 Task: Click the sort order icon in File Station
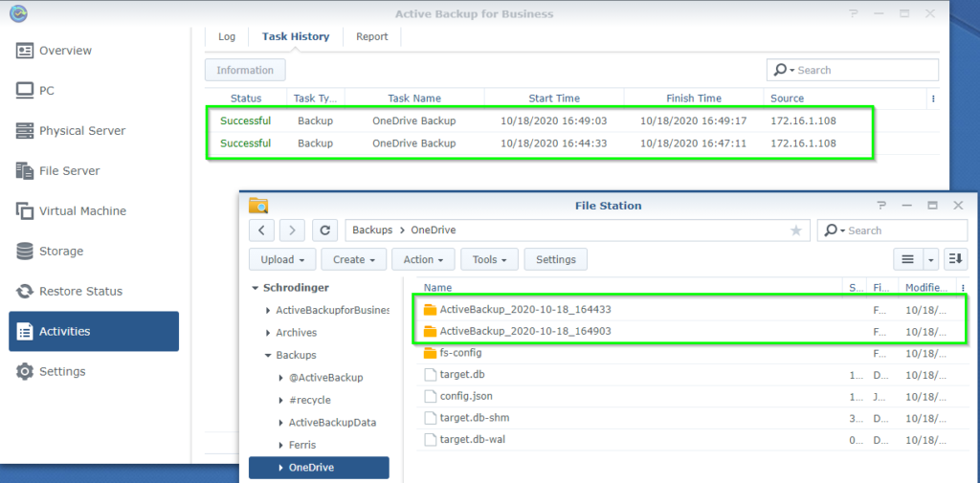click(956, 259)
